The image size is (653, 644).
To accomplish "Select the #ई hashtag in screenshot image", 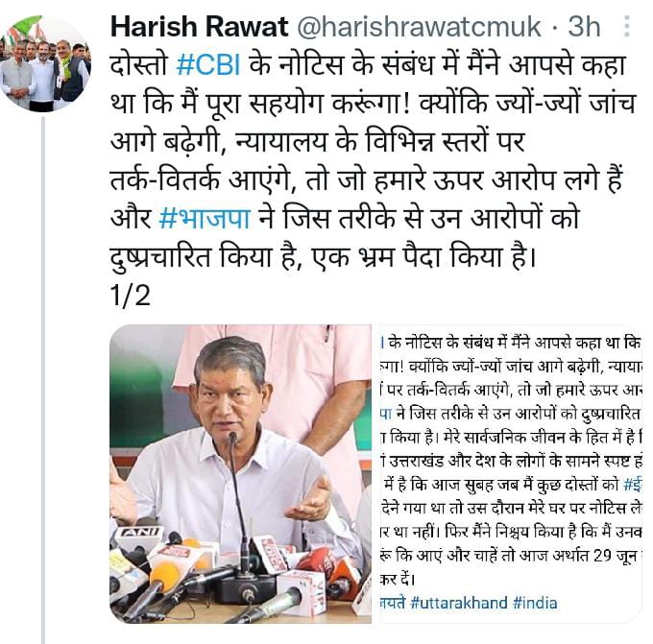I will [x=632, y=485].
